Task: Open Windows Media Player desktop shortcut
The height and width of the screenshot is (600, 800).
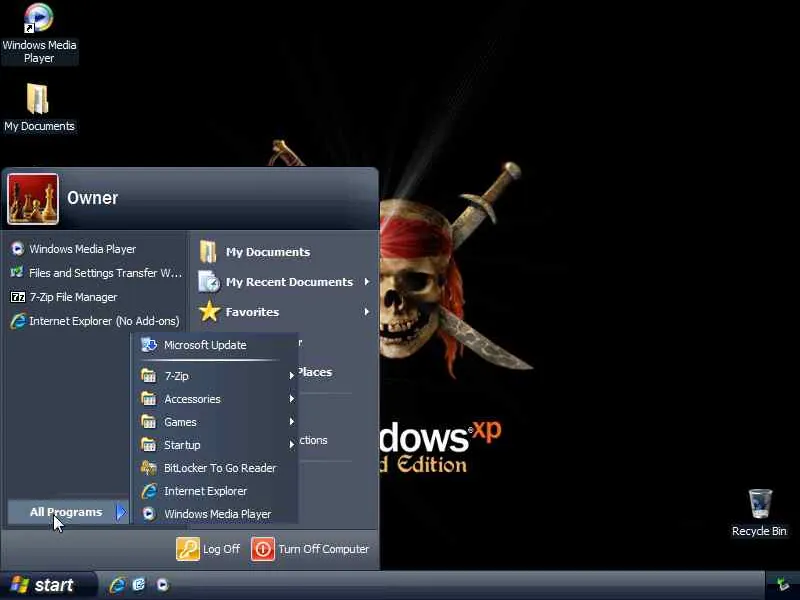Action: (x=39, y=33)
